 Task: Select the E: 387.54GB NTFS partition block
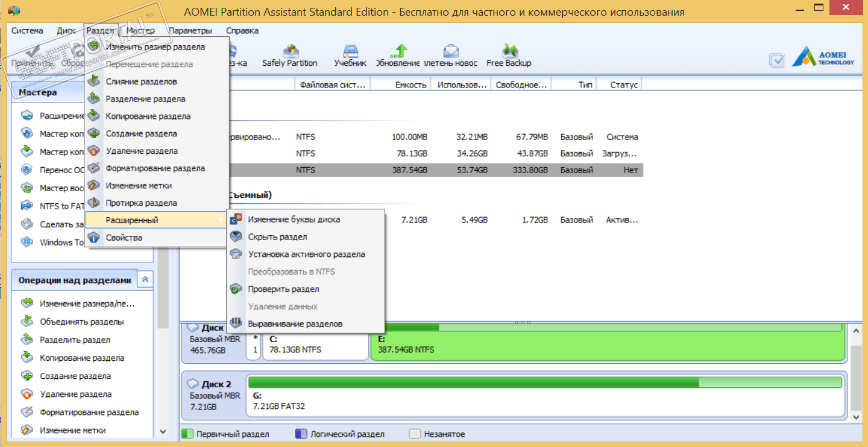pyautogui.click(x=608, y=341)
